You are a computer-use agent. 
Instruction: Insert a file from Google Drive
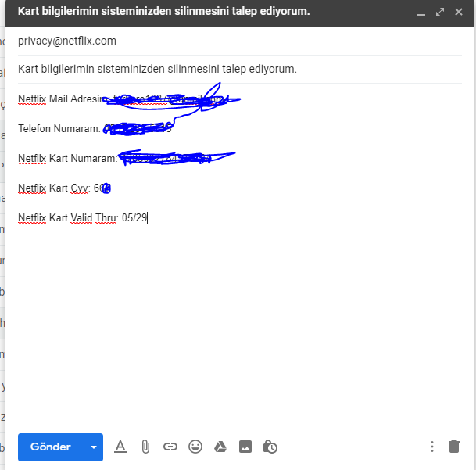(220, 447)
